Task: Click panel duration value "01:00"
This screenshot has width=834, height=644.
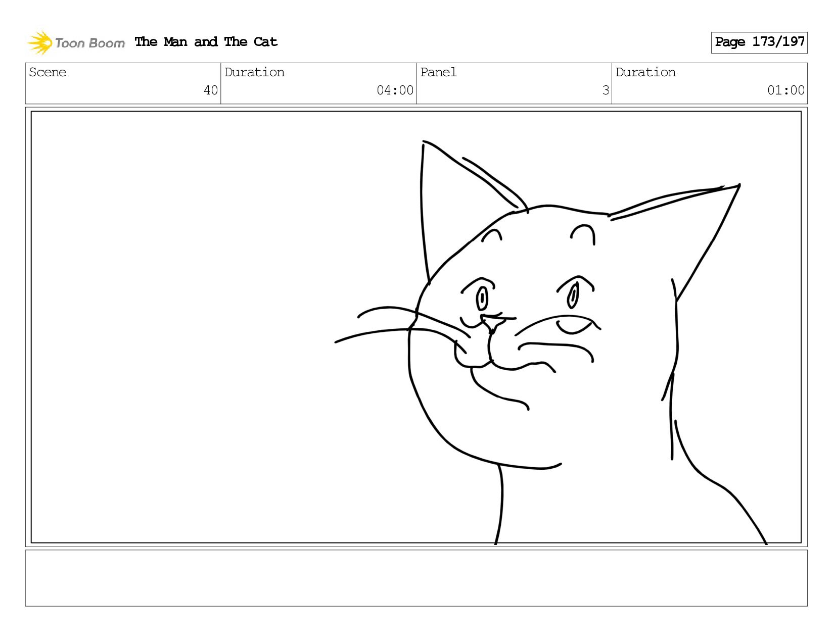Action: [786, 90]
